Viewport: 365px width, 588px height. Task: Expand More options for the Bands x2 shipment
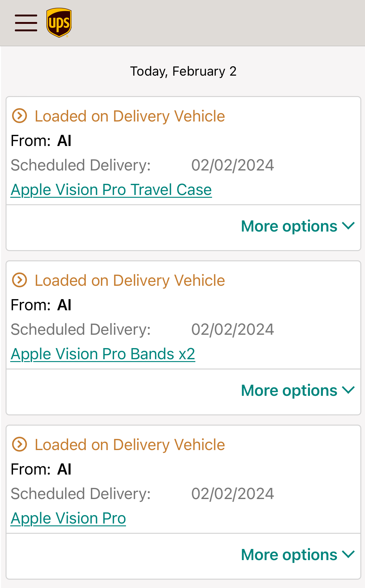click(298, 390)
